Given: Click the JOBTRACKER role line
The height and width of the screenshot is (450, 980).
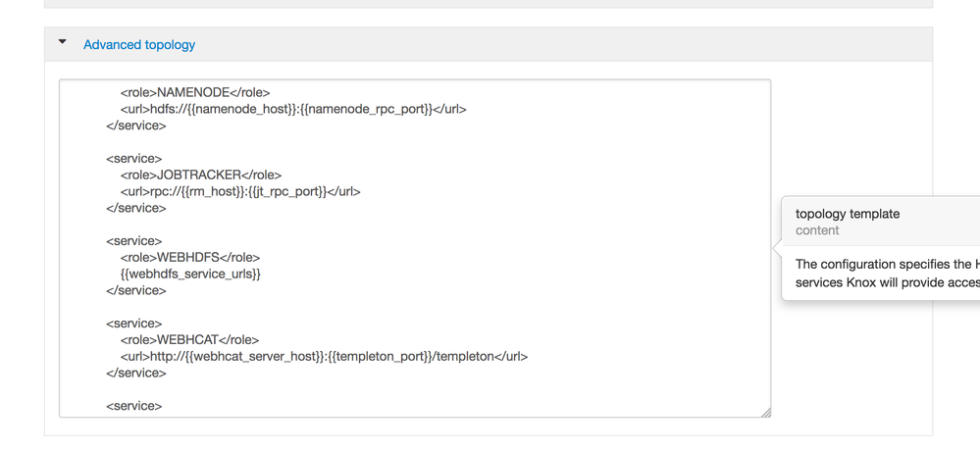Looking at the screenshot, I should pos(201,175).
